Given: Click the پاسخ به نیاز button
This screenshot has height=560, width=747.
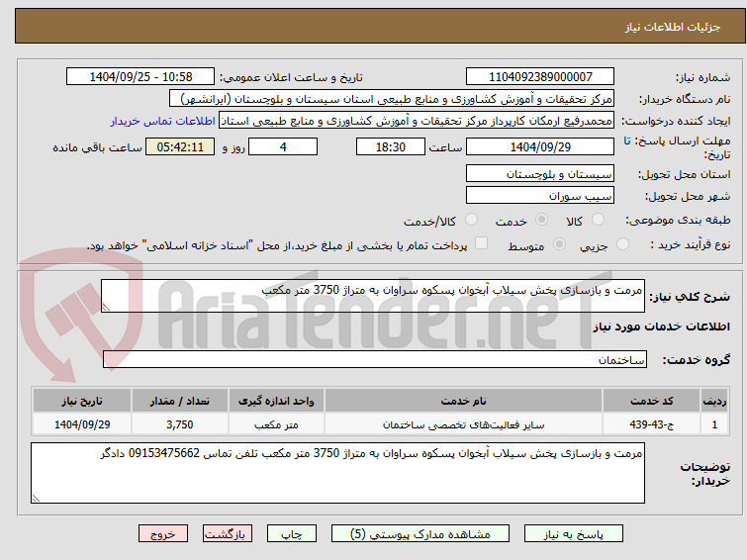Looking at the screenshot, I should click(574, 534).
